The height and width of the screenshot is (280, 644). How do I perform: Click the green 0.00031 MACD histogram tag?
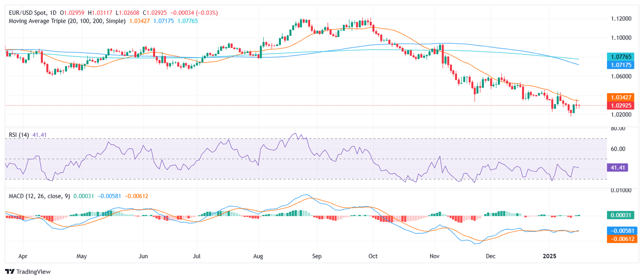pos(622,215)
